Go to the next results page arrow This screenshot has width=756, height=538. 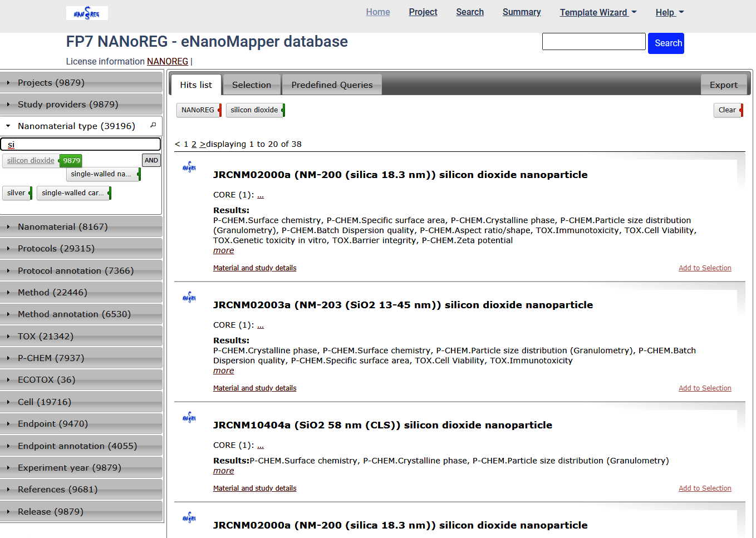(202, 144)
